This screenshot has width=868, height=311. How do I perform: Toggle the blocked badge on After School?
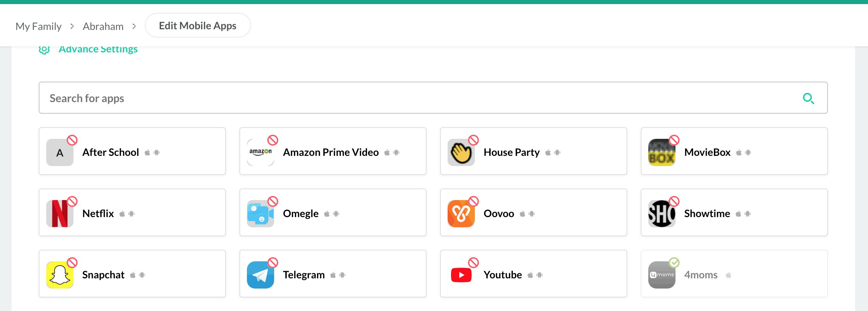point(72,140)
